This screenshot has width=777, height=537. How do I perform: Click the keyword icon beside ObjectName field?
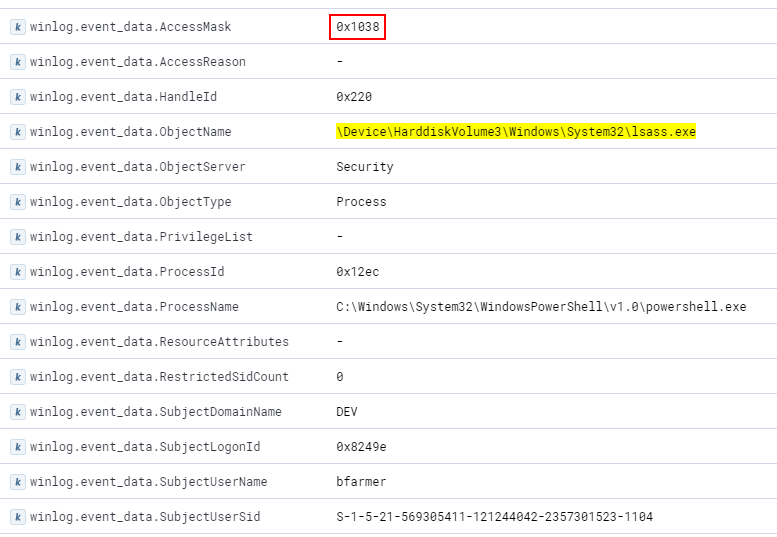[x=17, y=132]
